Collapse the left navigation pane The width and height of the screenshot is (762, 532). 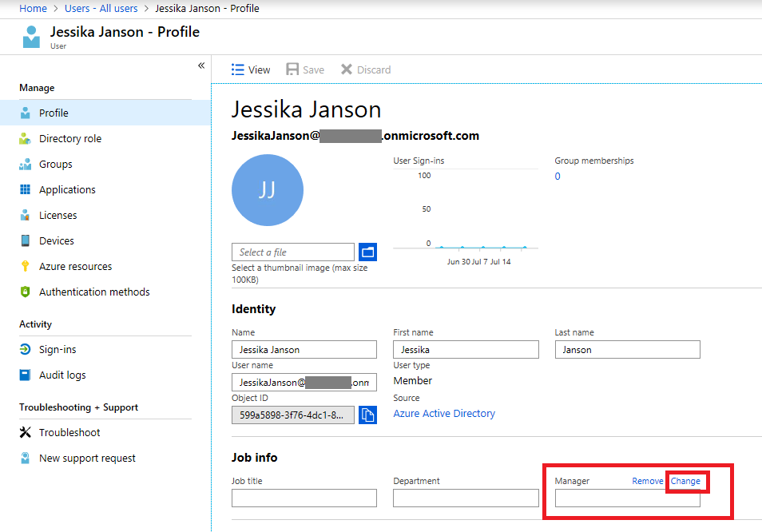[x=200, y=66]
